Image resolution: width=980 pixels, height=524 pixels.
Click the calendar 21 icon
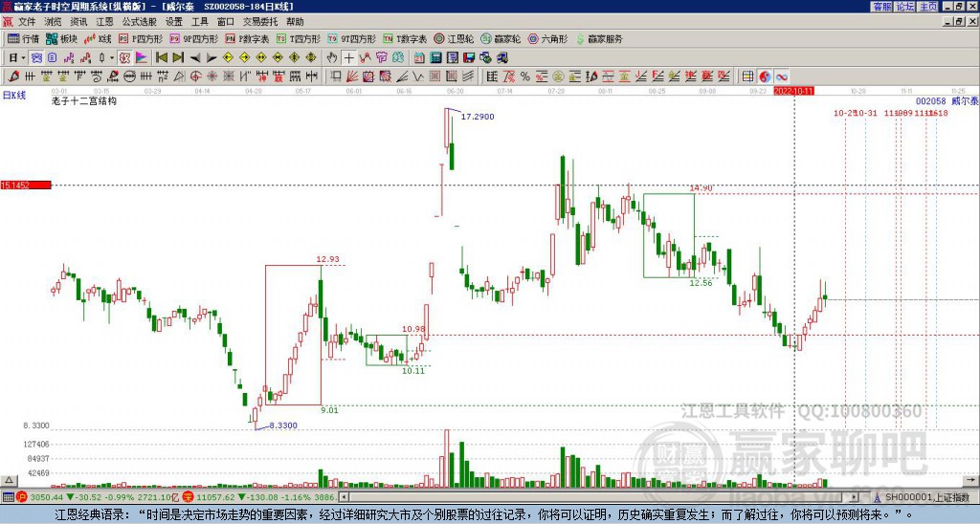click(x=419, y=58)
